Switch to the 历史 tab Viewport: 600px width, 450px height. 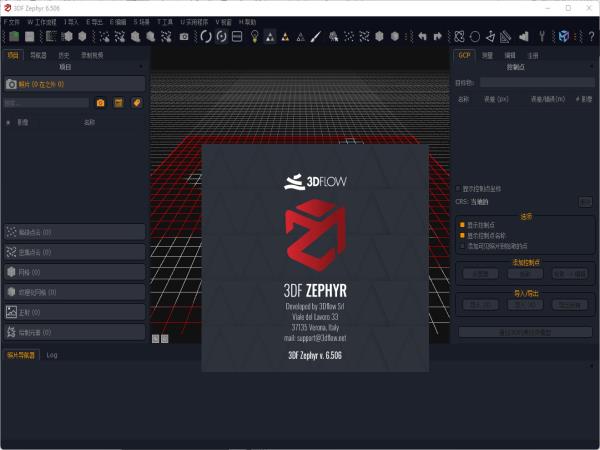coord(64,55)
